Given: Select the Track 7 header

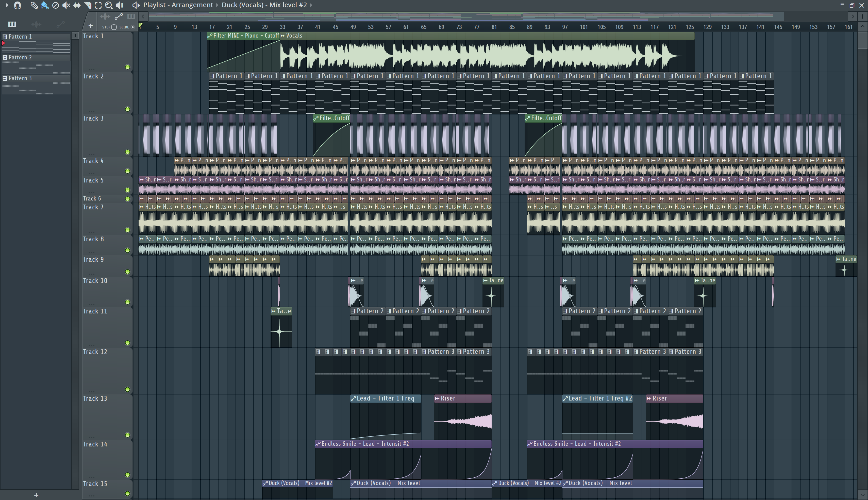Looking at the screenshot, I should (107, 219).
